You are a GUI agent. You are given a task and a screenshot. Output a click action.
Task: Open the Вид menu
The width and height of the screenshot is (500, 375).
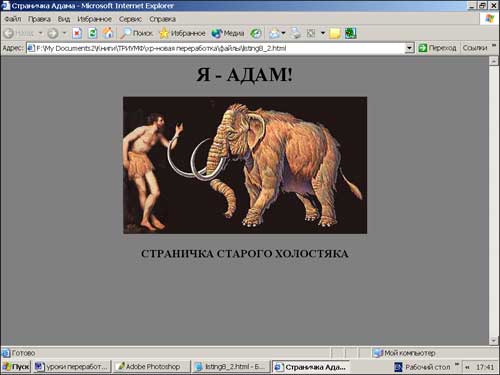64,19
